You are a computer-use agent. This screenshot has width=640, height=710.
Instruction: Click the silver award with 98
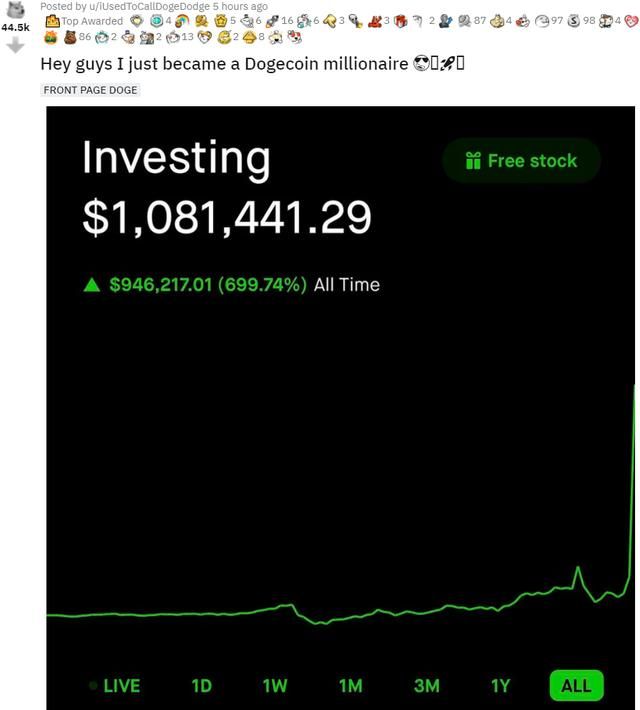click(574, 21)
